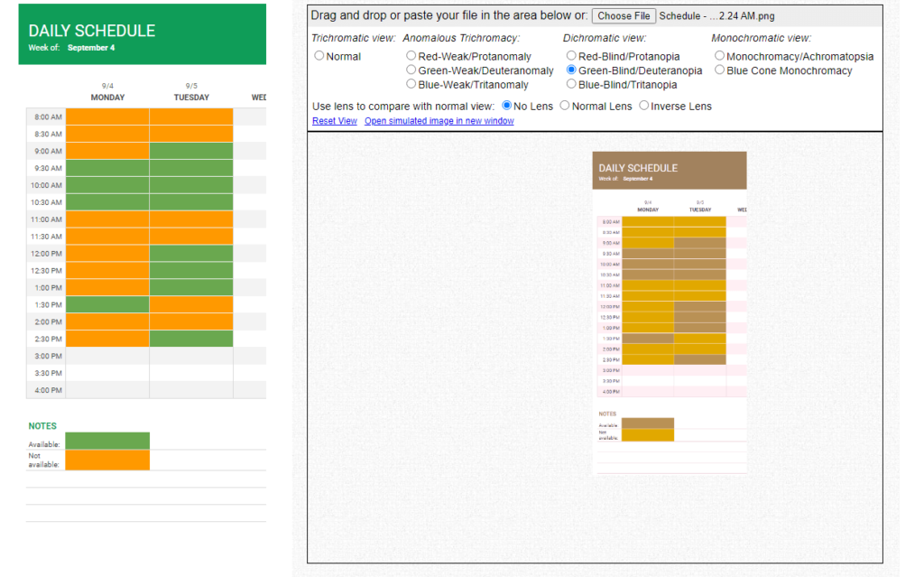Click the simulated yellow Not available swatch
Viewport: 924px width, 577px height.
pos(648,435)
